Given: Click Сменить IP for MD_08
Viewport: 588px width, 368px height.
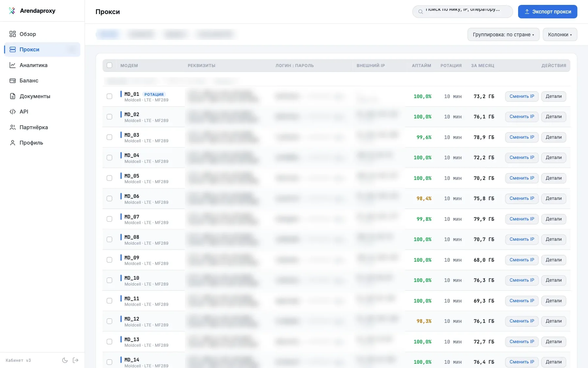Looking at the screenshot, I should pyautogui.click(x=522, y=239).
